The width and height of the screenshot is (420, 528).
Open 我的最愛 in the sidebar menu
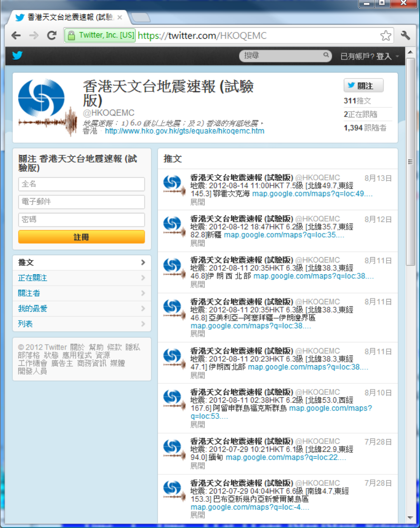pos(82,309)
